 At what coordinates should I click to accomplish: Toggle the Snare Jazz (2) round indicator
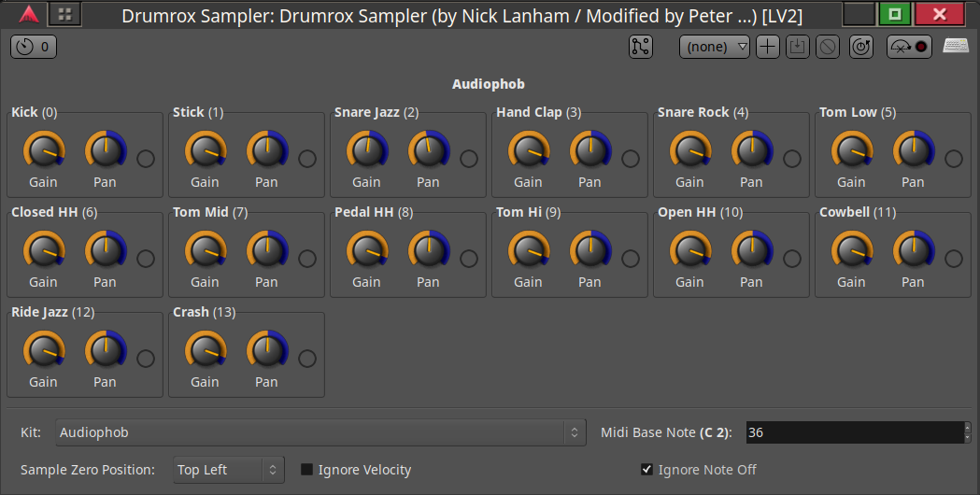click(469, 159)
